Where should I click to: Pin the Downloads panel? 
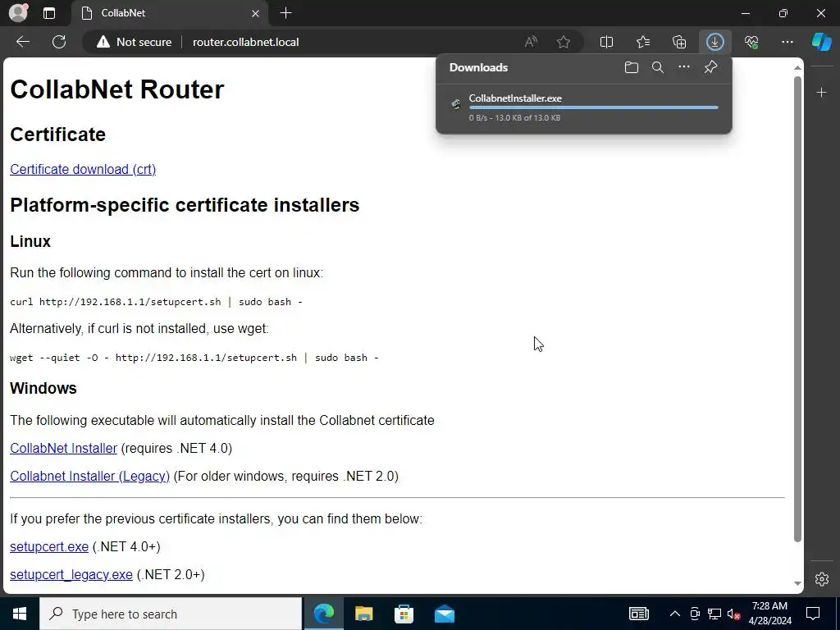tap(710, 67)
